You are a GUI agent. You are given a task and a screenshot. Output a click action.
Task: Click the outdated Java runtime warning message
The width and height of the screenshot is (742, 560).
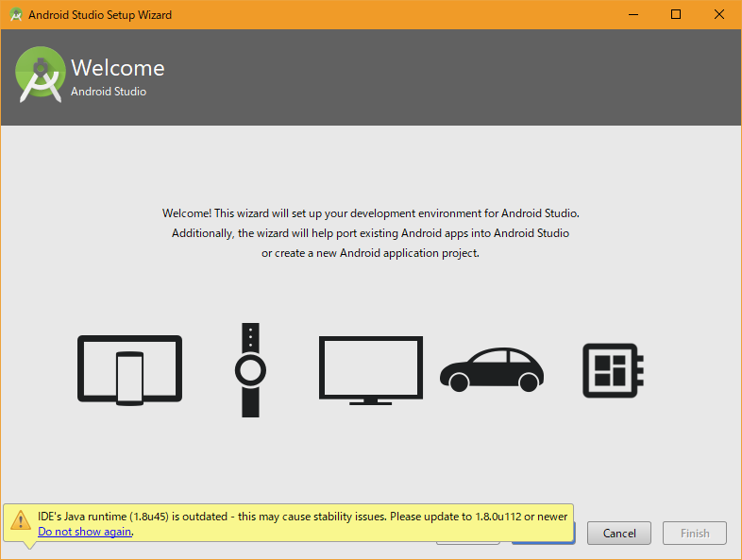302,517
